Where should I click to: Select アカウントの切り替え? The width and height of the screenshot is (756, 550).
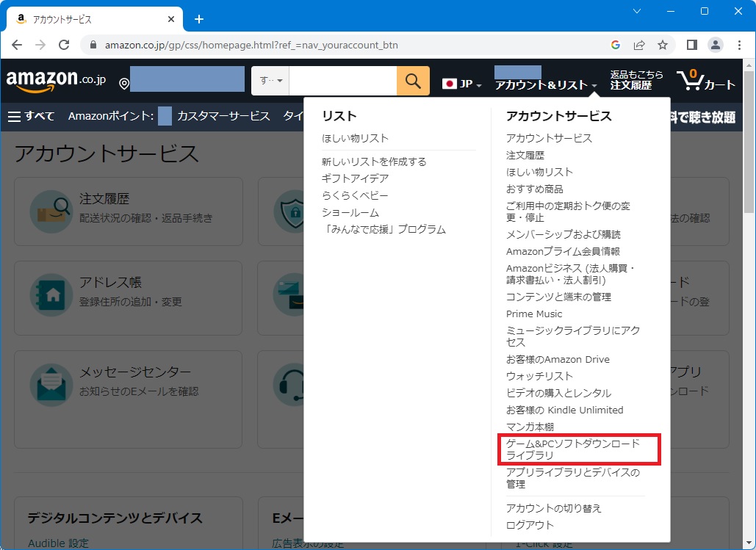point(553,508)
